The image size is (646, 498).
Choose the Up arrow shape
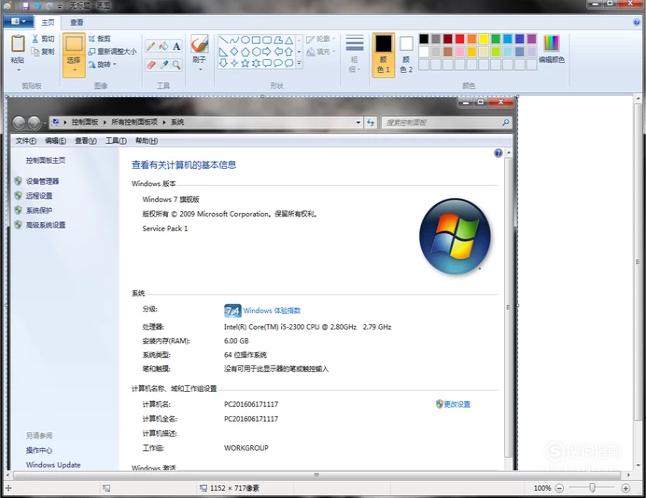[x=289, y=52]
